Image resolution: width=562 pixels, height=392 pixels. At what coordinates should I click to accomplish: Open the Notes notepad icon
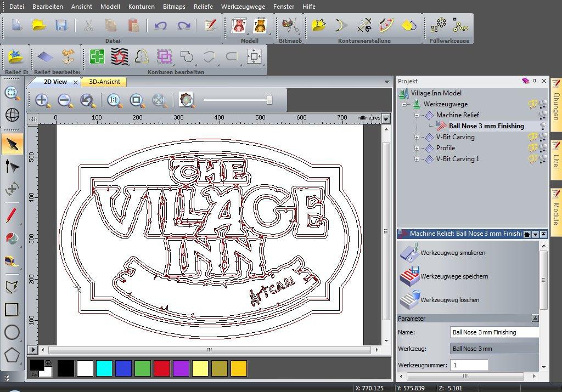click(210, 25)
